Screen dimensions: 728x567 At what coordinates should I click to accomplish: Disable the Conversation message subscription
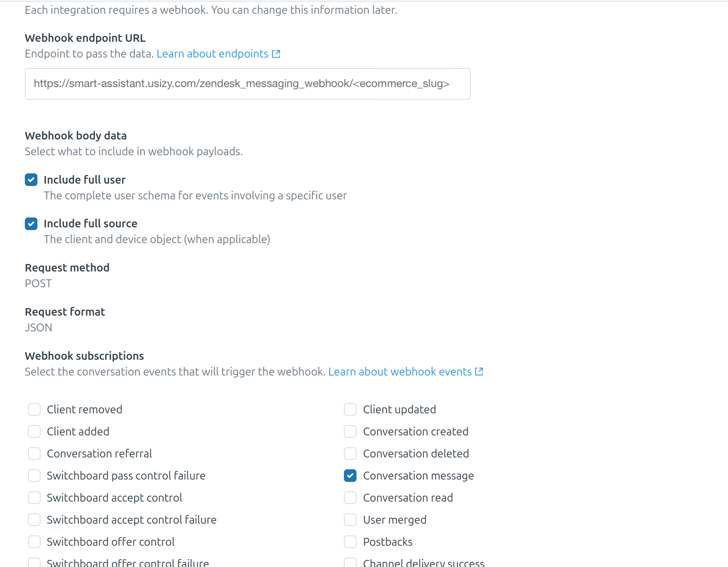click(350, 476)
